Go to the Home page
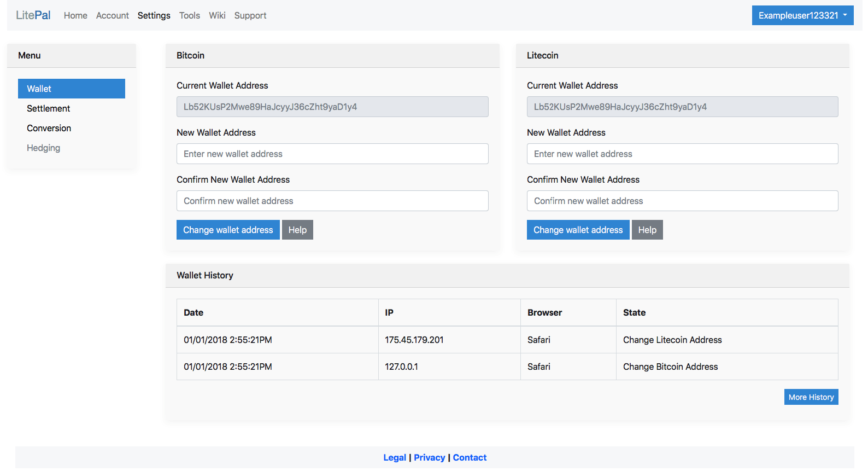The width and height of the screenshot is (868, 471). (75, 15)
